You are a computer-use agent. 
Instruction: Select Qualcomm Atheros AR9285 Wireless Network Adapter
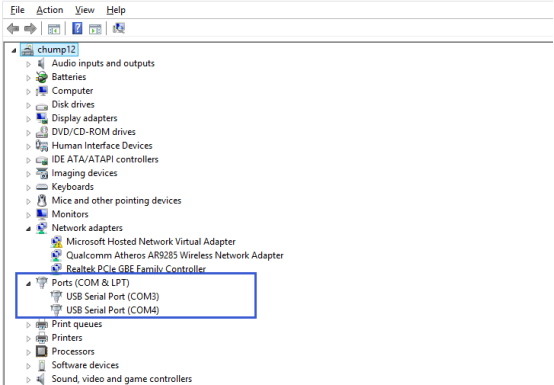click(x=175, y=255)
